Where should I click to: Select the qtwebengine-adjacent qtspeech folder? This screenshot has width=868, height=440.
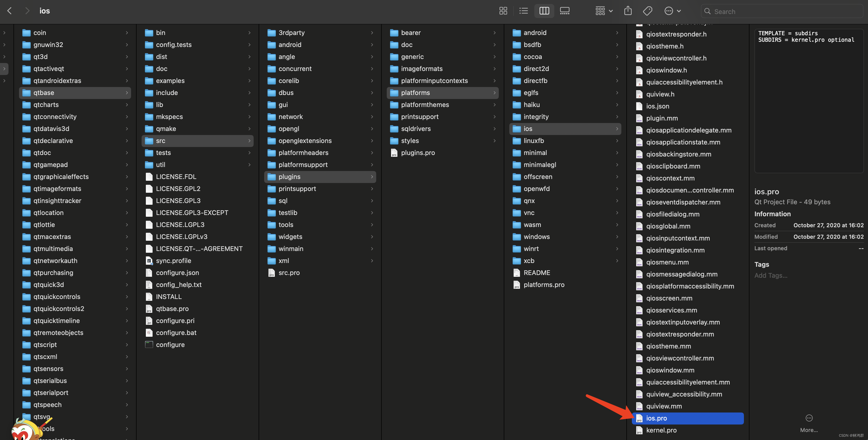(x=75, y=405)
